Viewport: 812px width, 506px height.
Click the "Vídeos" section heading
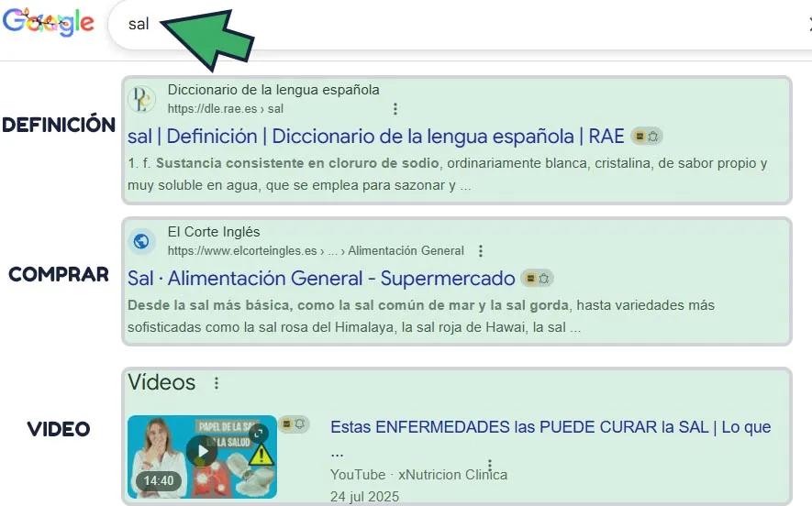(161, 382)
